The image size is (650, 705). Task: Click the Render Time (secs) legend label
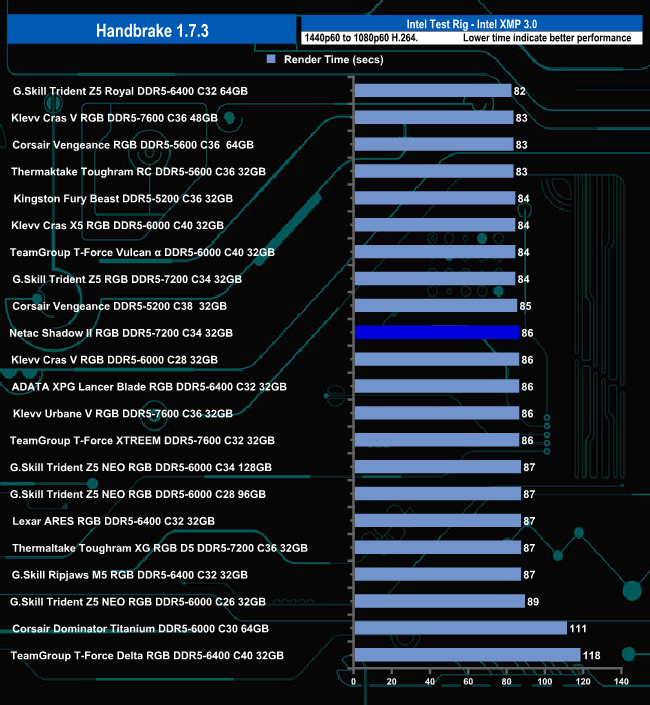click(334, 59)
